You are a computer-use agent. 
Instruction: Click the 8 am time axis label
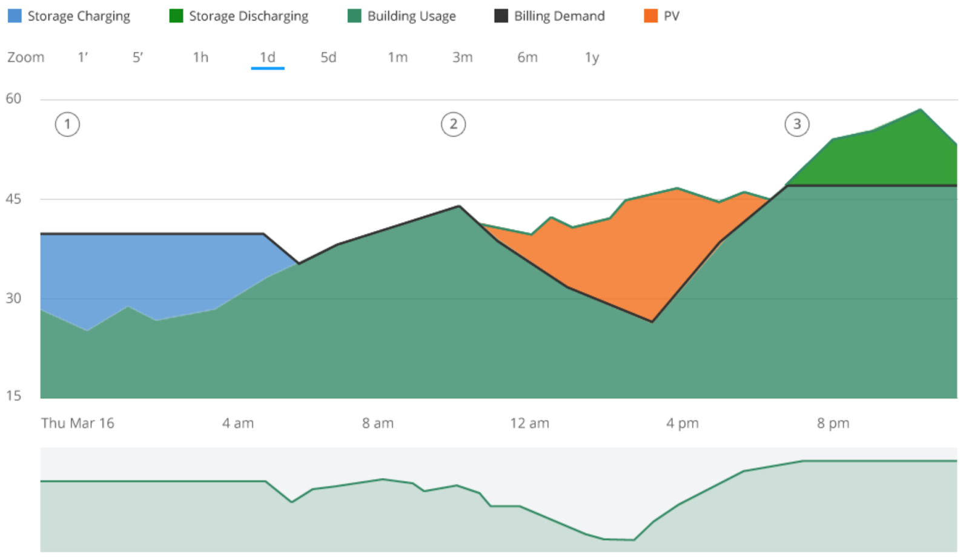coord(378,423)
